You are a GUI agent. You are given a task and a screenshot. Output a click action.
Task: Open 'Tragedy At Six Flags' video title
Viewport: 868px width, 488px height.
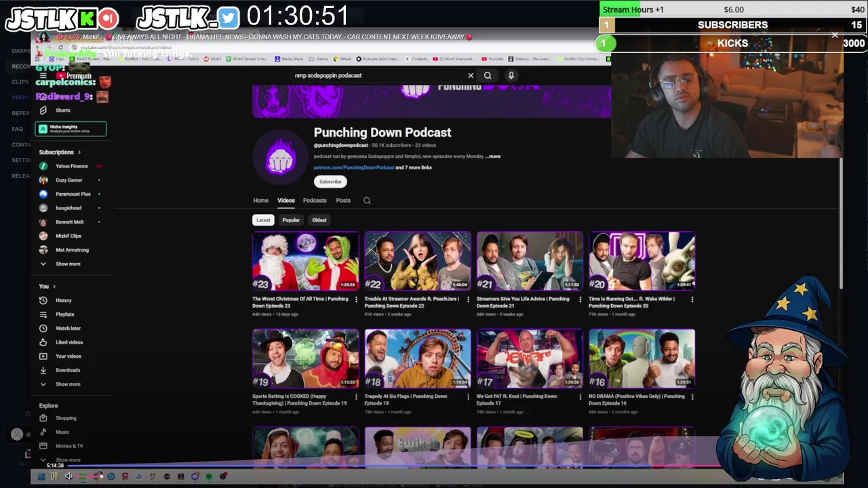pyautogui.click(x=406, y=400)
